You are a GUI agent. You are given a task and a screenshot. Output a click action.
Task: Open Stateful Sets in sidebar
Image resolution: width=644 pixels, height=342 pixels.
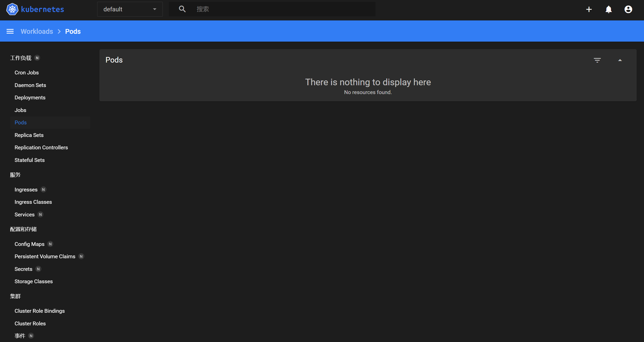[30, 160]
